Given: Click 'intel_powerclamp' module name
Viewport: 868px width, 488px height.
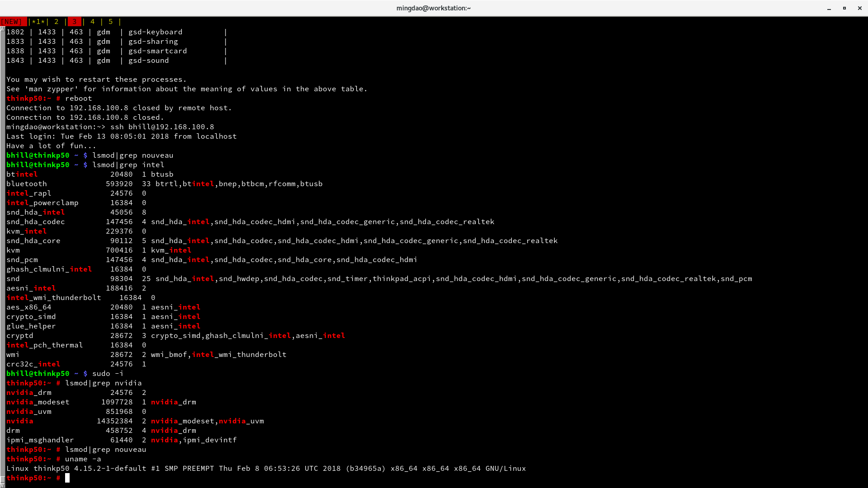Looking at the screenshot, I should pyautogui.click(x=42, y=203).
